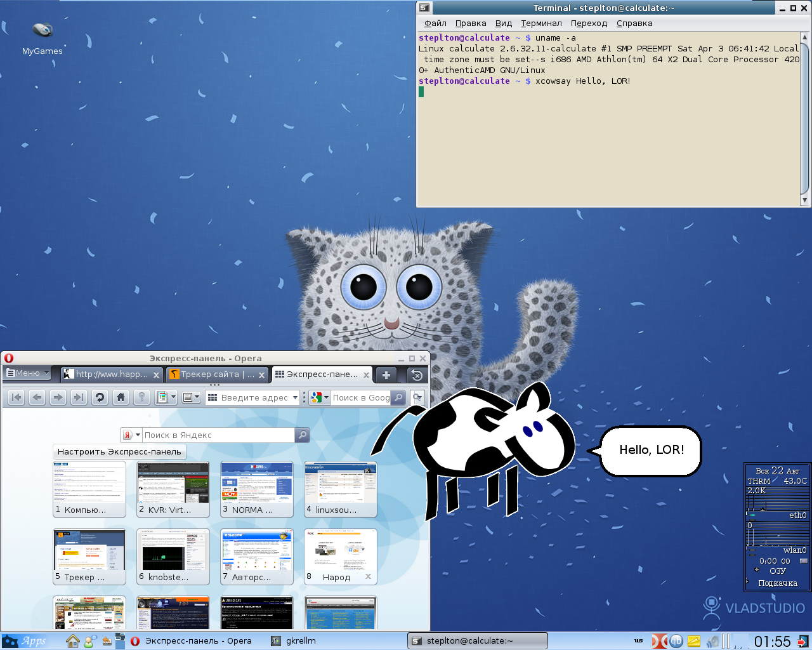Click the users launcher icon in panel

pyautogui.click(x=90, y=641)
